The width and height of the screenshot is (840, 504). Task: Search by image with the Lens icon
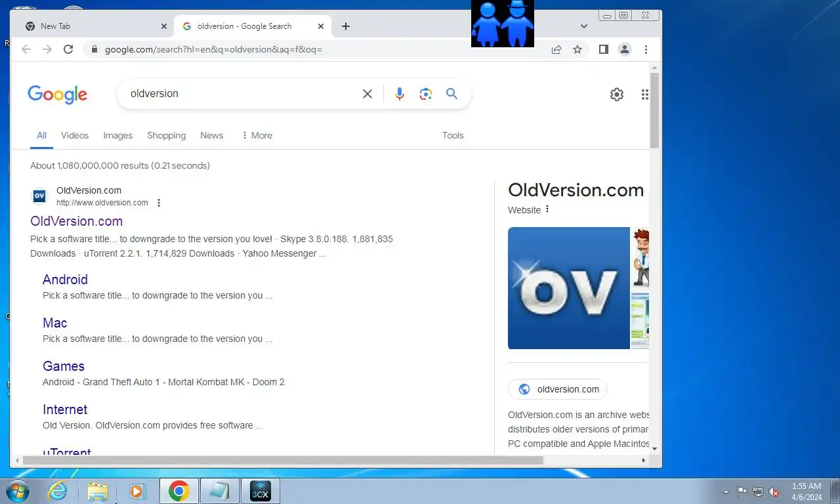pyautogui.click(x=426, y=94)
